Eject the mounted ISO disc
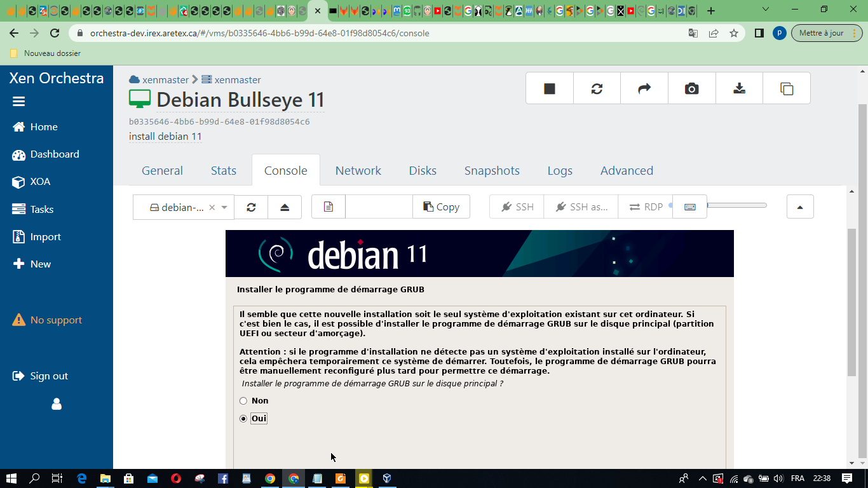Viewport: 868px width, 488px height. point(285,207)
